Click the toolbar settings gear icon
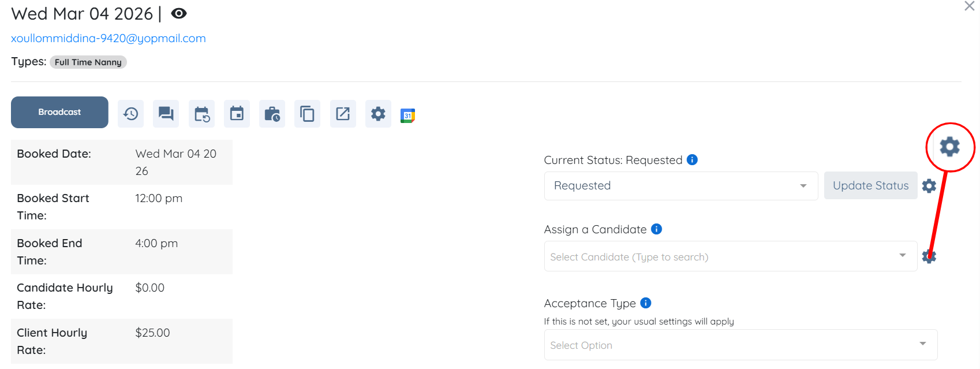 [x=378, y=114]
